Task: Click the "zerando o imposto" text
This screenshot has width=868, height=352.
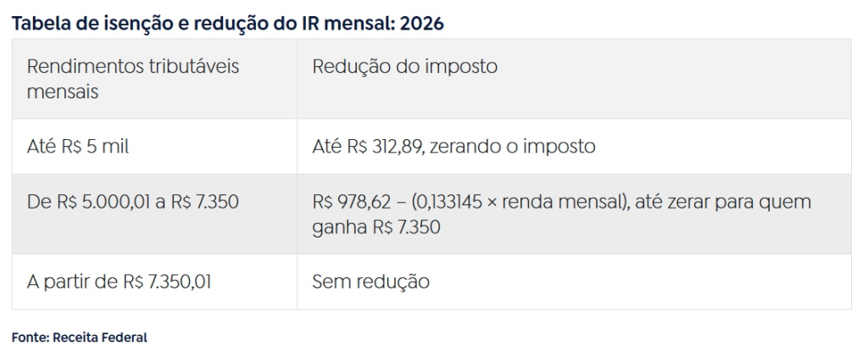Action: [x=512, y=146]
